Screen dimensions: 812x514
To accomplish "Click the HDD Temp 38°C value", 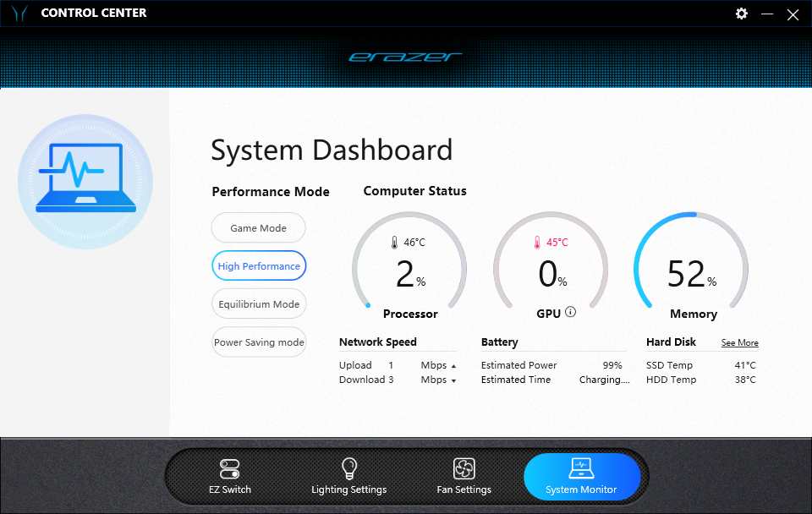I will click(x=745, y=380).
